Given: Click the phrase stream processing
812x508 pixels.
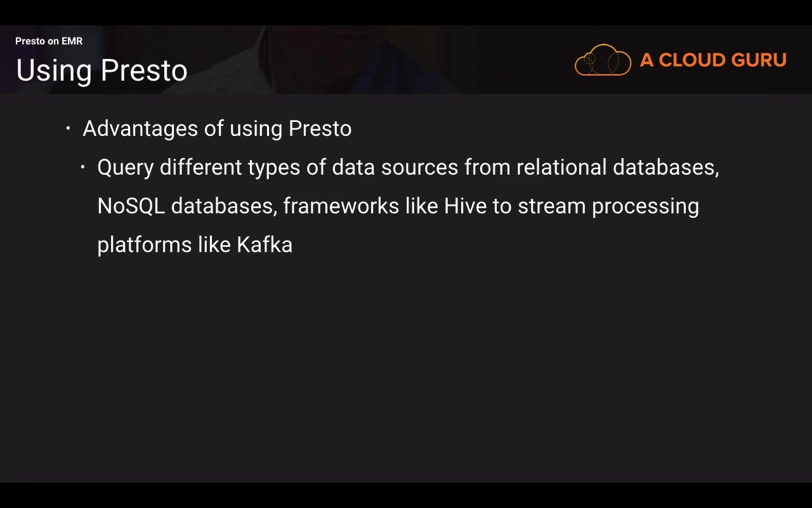Looking at the screenshot, I should coord(608,206).
